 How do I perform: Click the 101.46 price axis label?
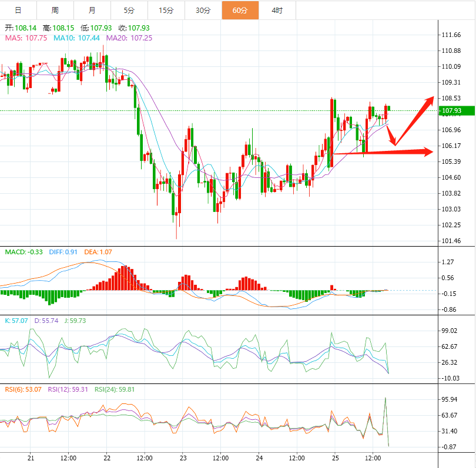451,241
